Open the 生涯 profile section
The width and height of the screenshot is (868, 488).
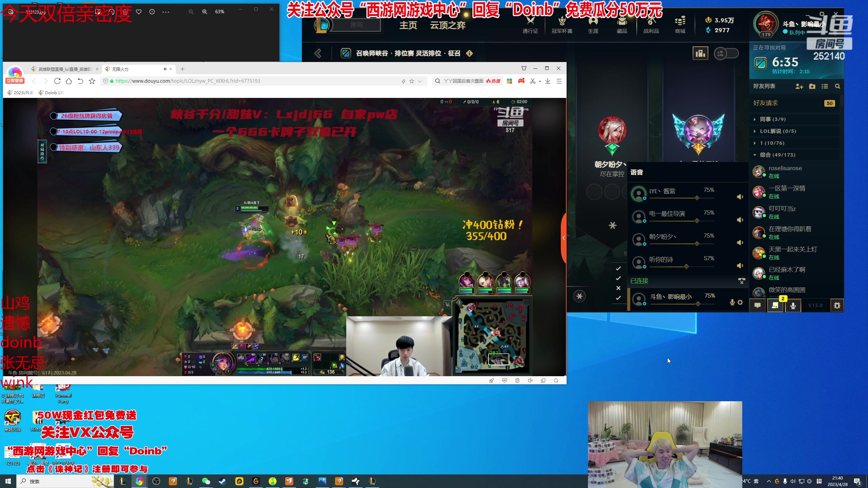point(593,25)
